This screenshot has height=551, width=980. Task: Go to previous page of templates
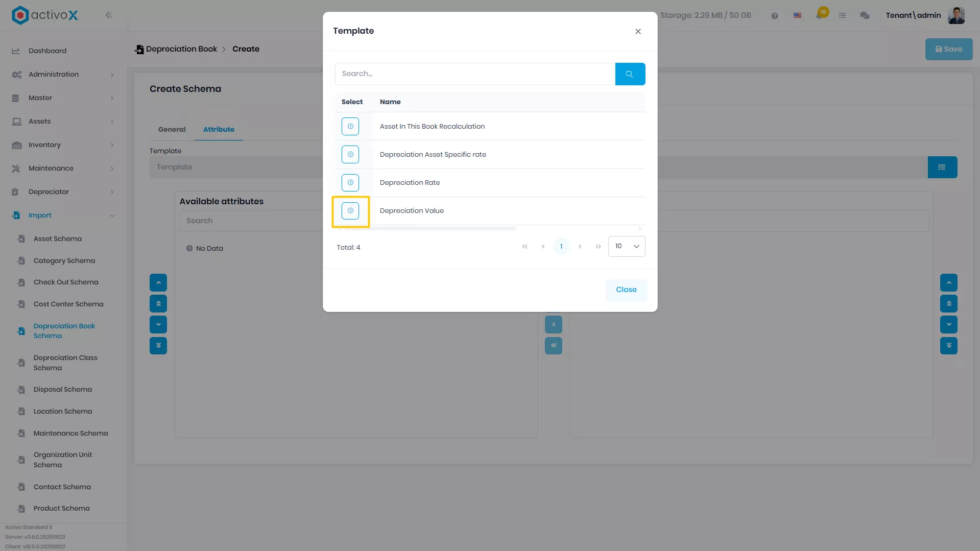543,247
